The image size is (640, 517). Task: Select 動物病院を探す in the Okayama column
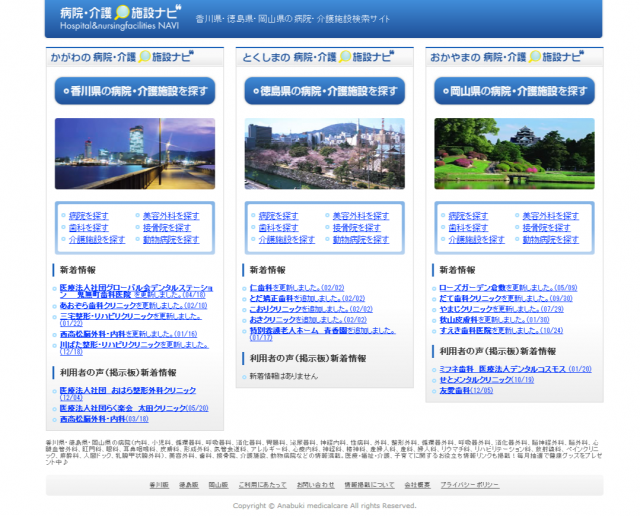(550, 240)
